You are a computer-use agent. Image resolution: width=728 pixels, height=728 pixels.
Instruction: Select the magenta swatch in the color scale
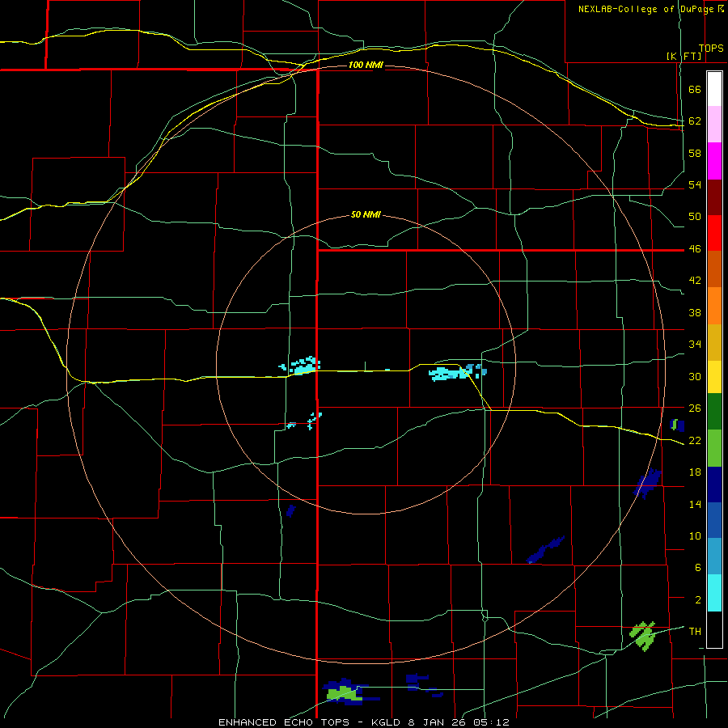(x=714, y=161)
